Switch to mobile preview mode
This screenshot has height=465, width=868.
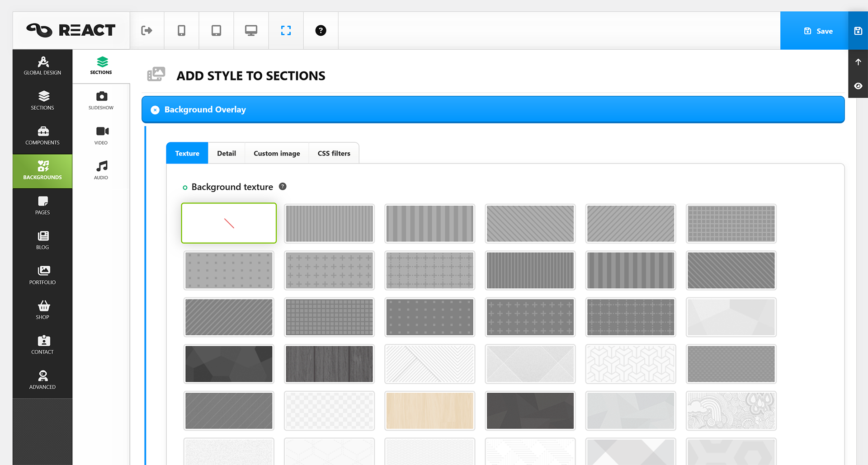point(181,30)
